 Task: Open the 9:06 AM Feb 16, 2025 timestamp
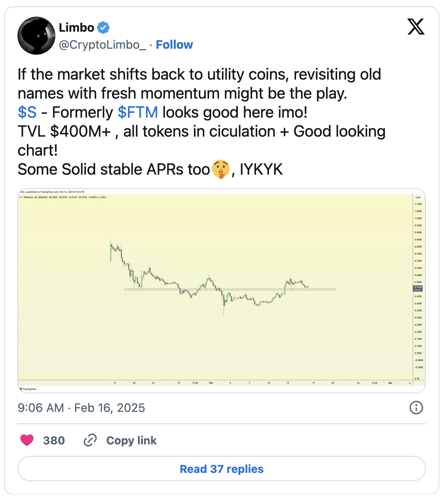pyautogui.click(x=81, y=408)
